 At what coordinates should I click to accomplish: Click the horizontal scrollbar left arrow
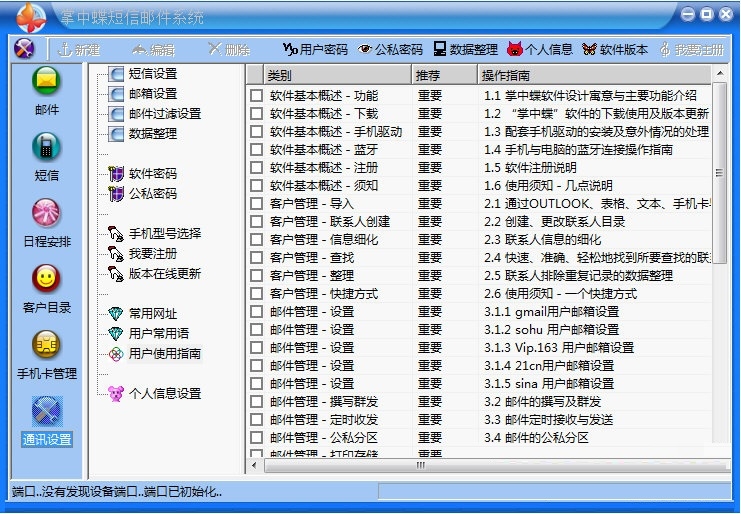point(254,465)
